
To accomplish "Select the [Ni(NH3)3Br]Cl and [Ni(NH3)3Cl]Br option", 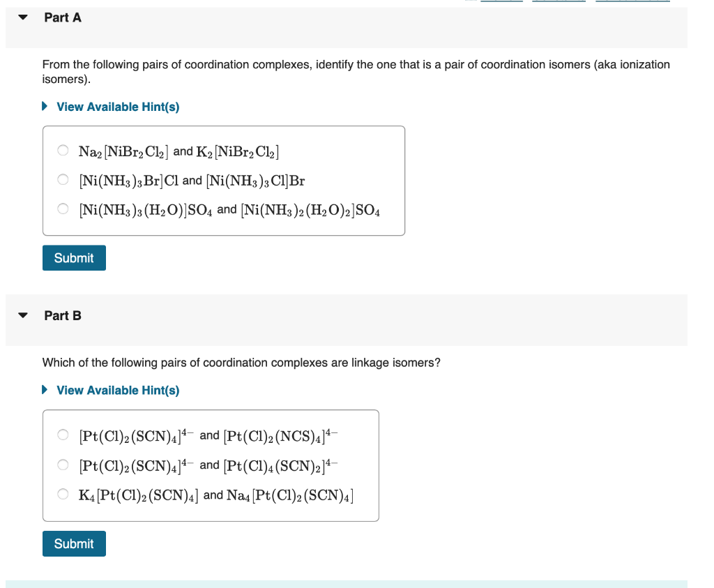I will tap(63, 179).
